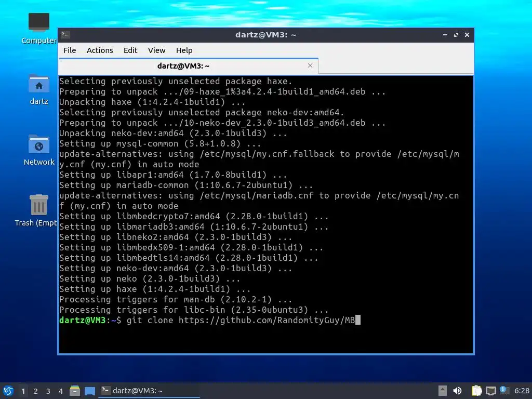This screenshot has height=399, width=532.
Task: Click 'Setting up neko (2.3.0-1build3)' line
Action: click(150, 279)
